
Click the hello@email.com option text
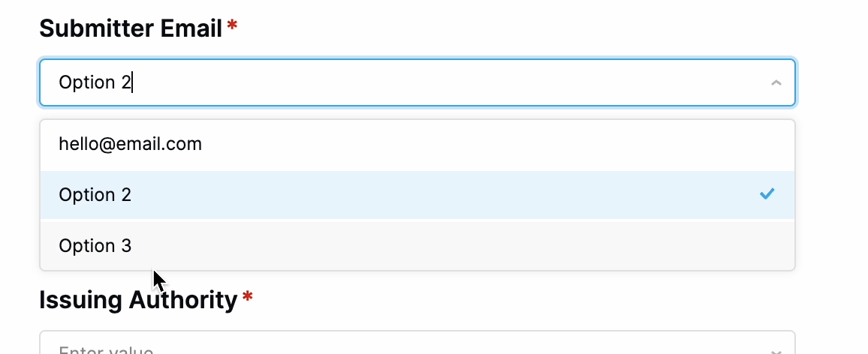130,144
